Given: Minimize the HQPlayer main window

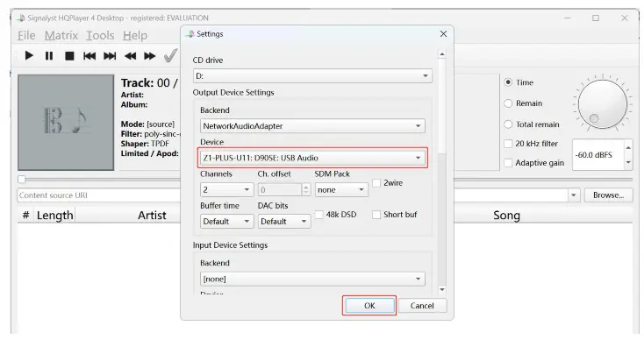Looking at the screenshot, I should click(568, 18).
